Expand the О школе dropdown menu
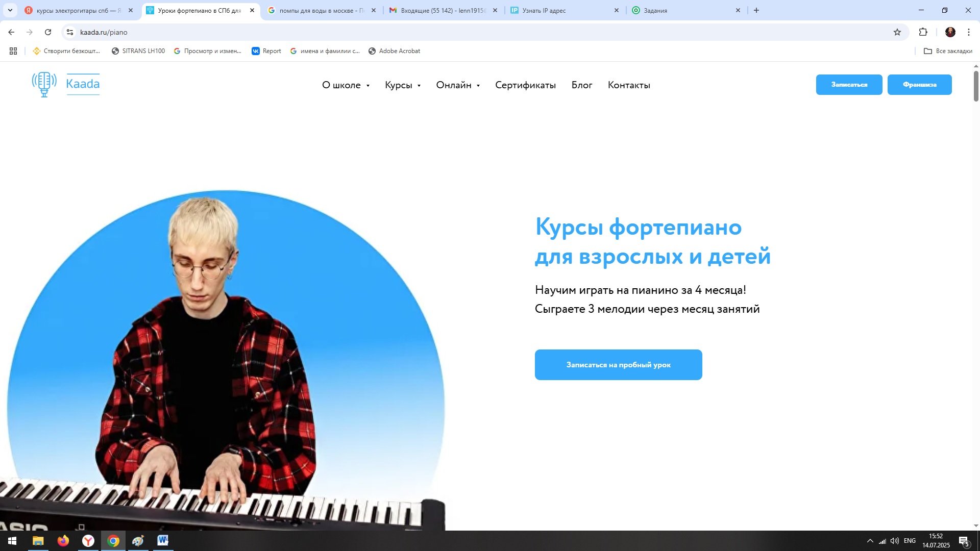The width and height of the screenshot is (980, 551). pyautogui.click(x=346, y=85)
